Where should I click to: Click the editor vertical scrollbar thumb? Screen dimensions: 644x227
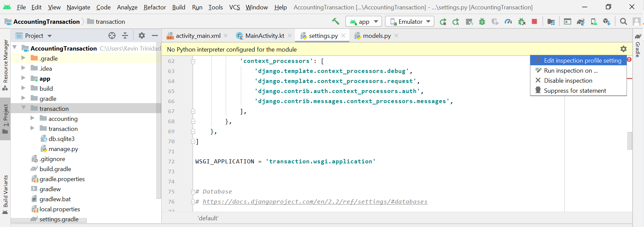pyautogui.click(x=630, y=141)
